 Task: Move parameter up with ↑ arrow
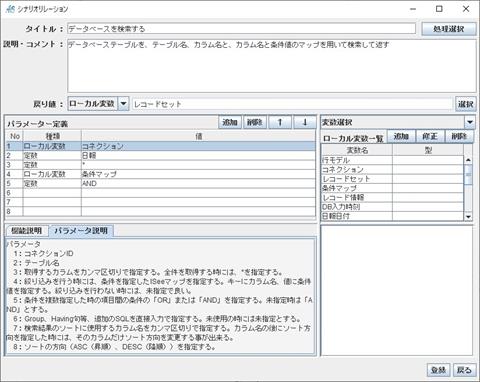click(x=280, y=122)
